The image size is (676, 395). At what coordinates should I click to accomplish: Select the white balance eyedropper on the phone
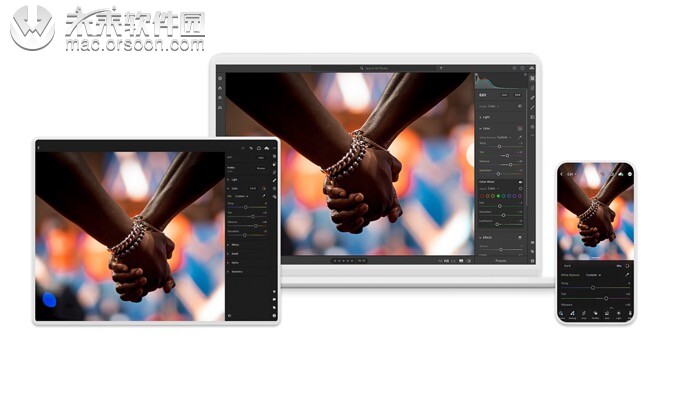(627, 275)
